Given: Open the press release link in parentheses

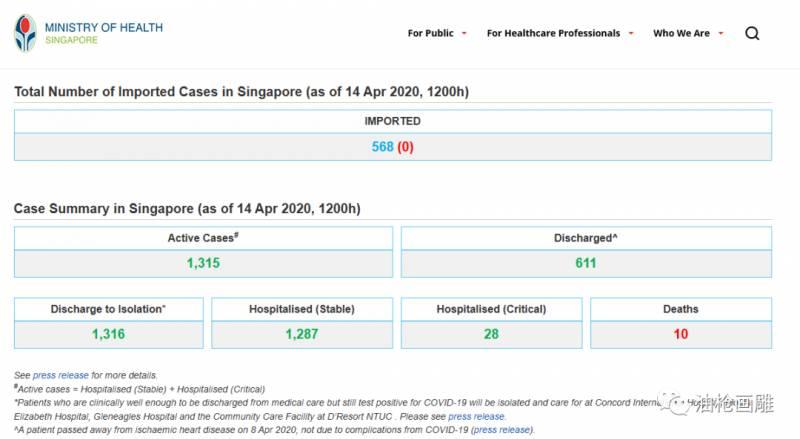Looking at the screenshot, I should (501, 429).
